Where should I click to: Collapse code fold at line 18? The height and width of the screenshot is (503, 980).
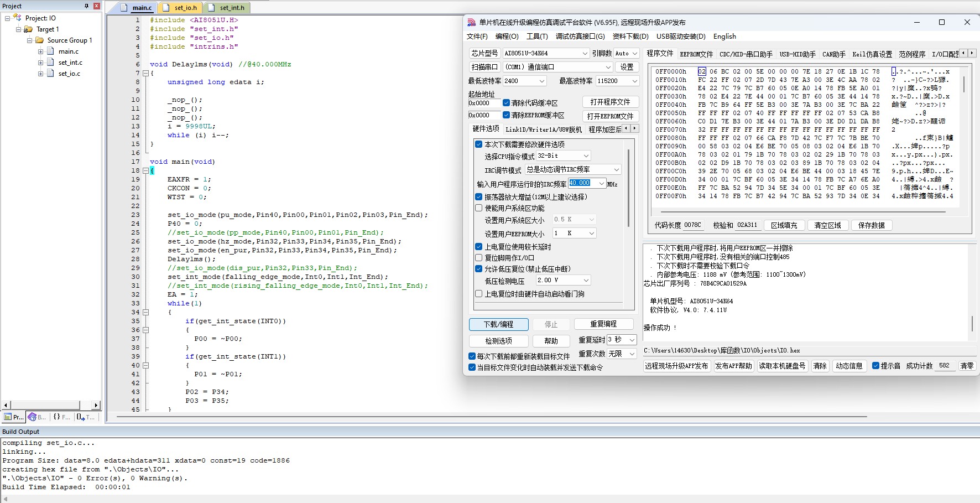(145, 170)
